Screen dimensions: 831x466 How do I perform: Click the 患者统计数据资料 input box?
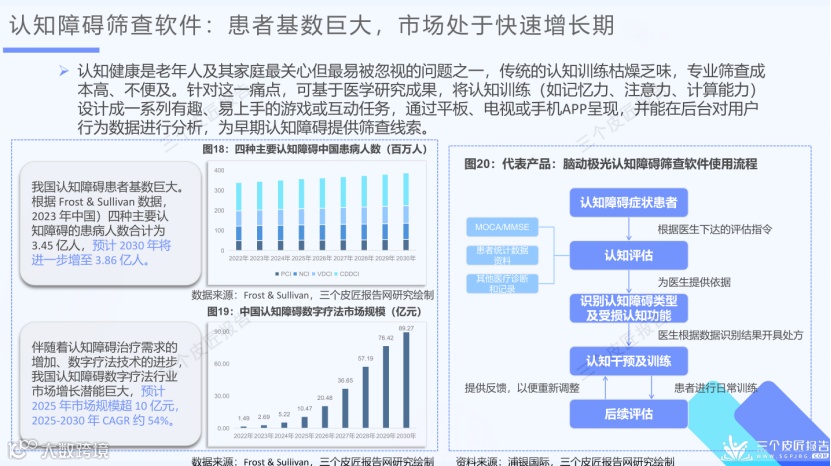click(502, 255)
